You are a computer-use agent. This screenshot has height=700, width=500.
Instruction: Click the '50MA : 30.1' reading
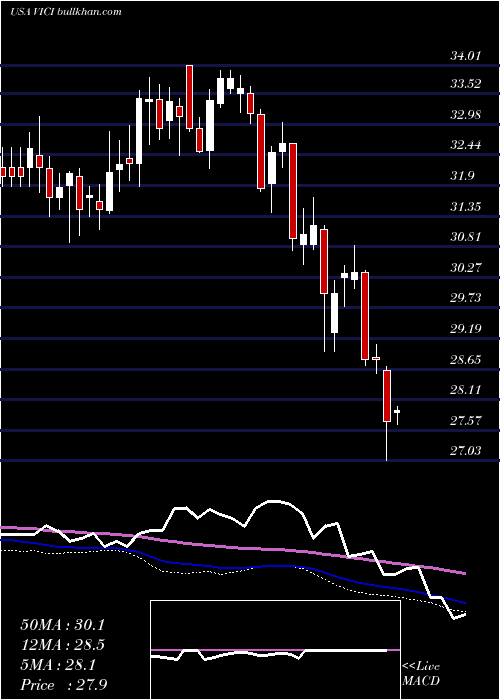(x=62, y=625)
